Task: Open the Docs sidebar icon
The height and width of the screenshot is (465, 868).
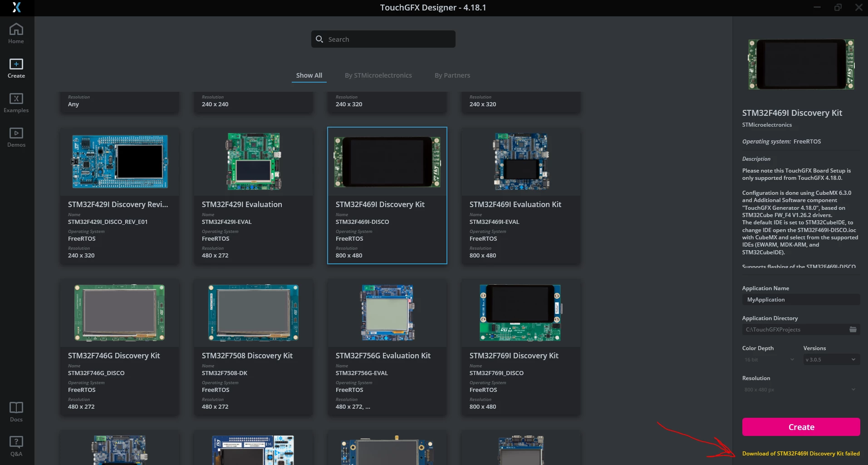Action: [16, 412]
